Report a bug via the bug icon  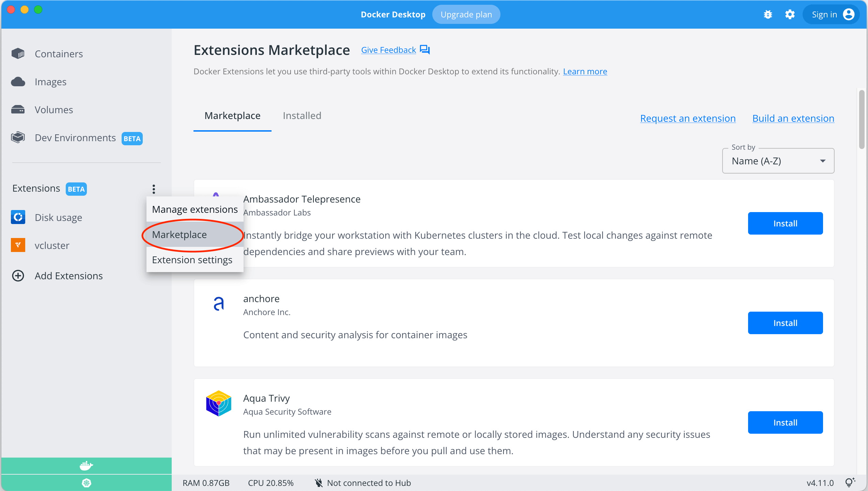[768, 14]
